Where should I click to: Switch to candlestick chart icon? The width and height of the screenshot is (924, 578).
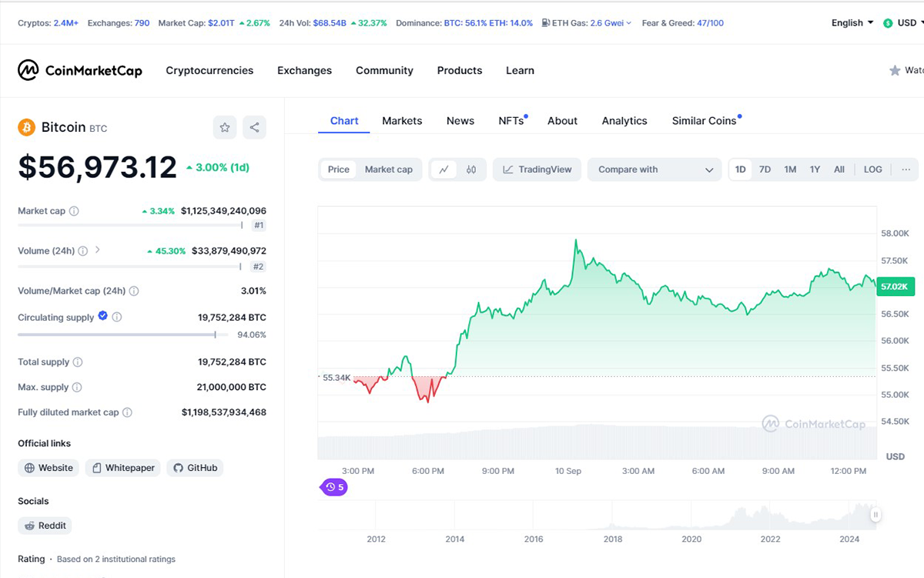(x=471, y=170)
